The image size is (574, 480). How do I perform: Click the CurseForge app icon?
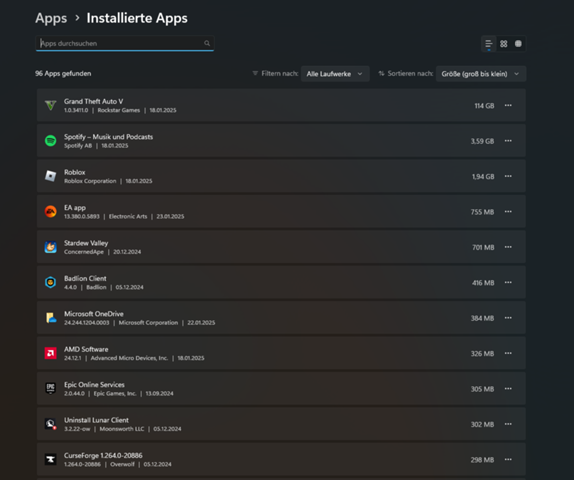click(x=51, y=459)
